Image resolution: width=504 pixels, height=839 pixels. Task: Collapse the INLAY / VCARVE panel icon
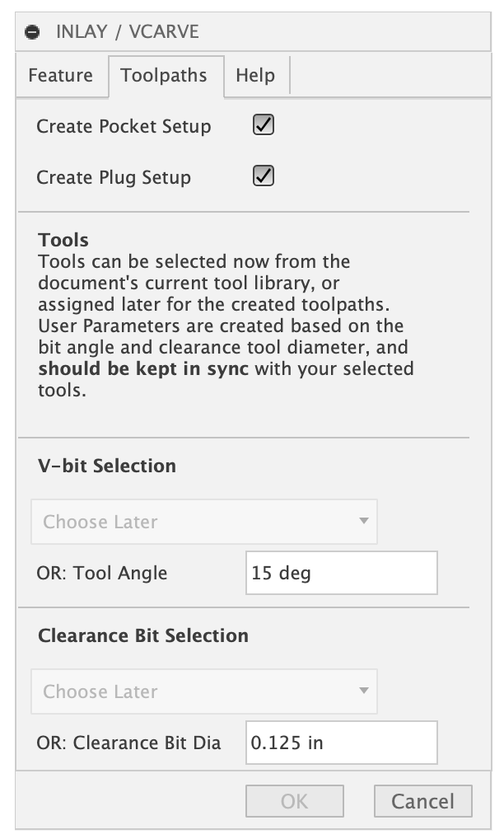(32, 33)
